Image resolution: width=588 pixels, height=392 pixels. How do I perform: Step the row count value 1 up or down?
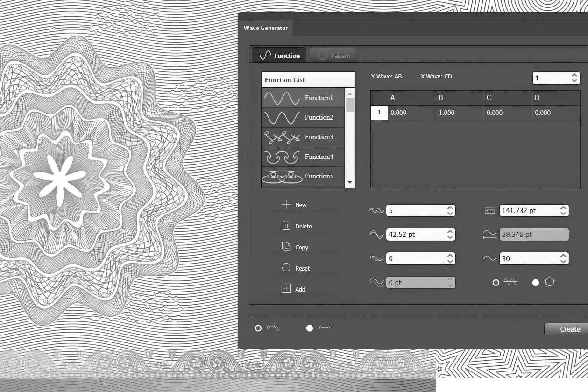click(575, 78)
